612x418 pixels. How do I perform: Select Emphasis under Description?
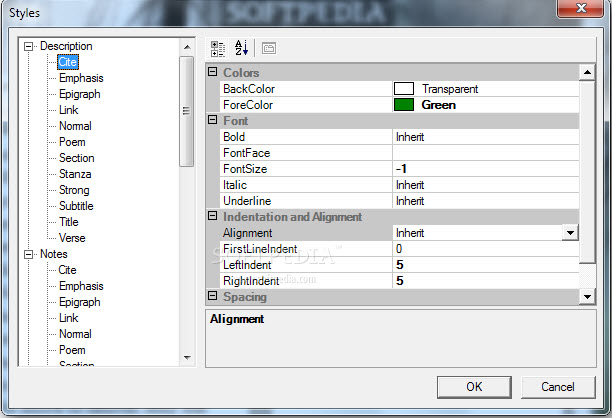(x=80, y=78)
